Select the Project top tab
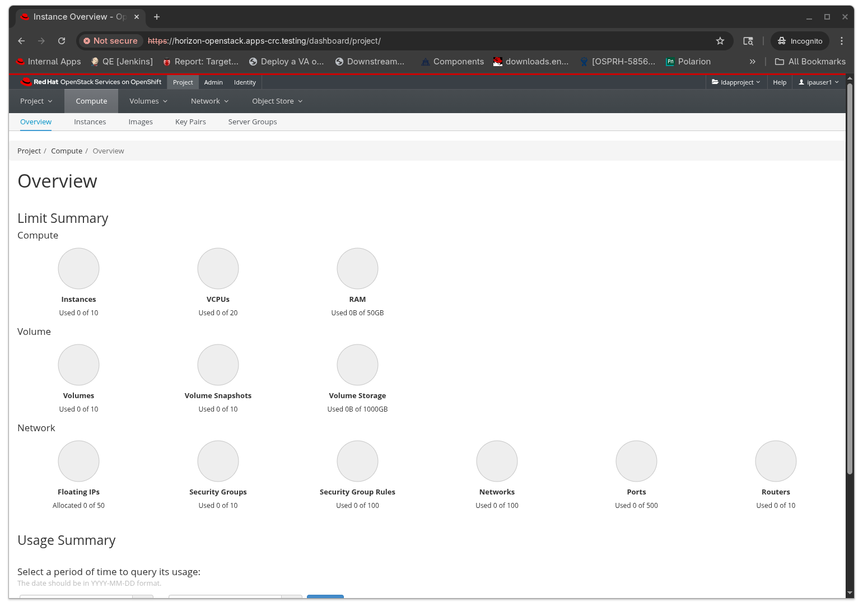The height and width of the screenshot is (616, 863). click(183, 82)
